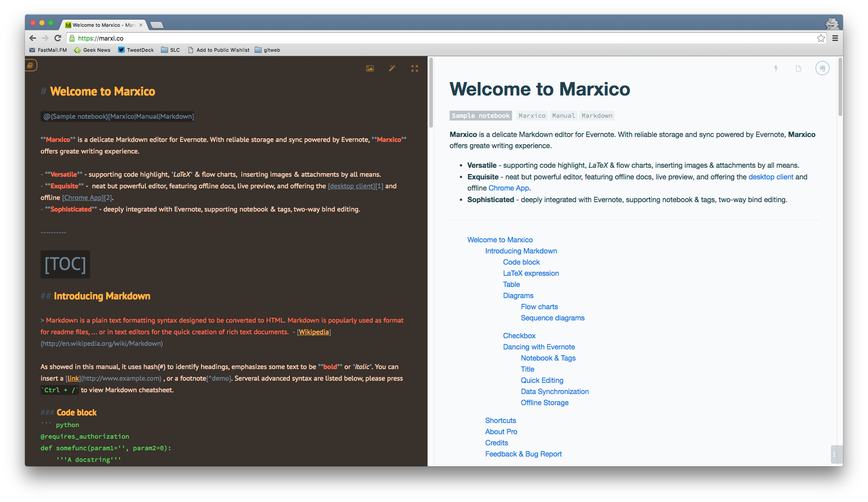The image size is (868, 502).
Task: Open the TweetDeck bookmark
Action: pyautogui.click(x=136, y=50)
